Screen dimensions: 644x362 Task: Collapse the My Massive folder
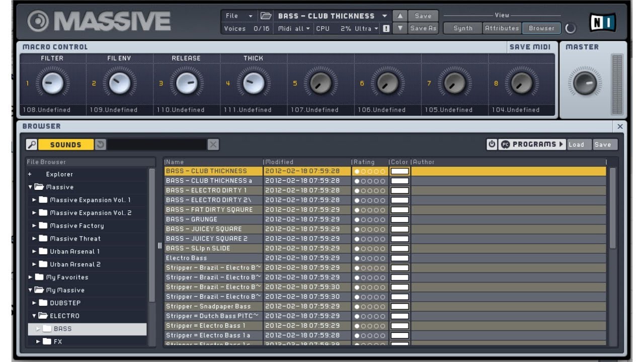(30, 290)
